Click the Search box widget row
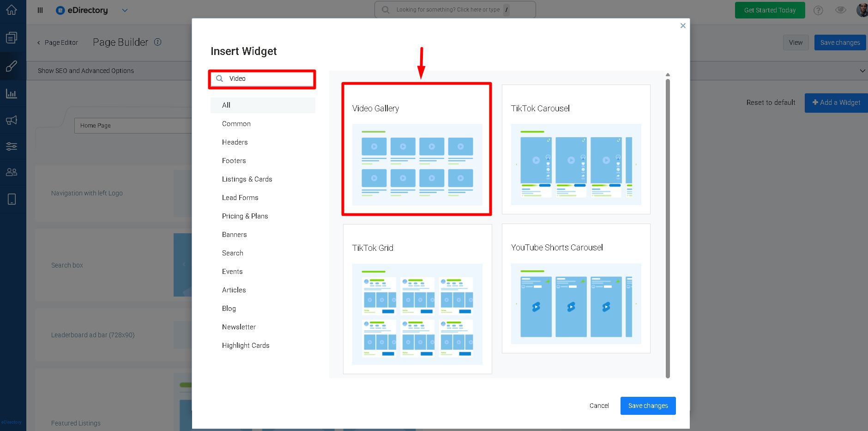 114,265
